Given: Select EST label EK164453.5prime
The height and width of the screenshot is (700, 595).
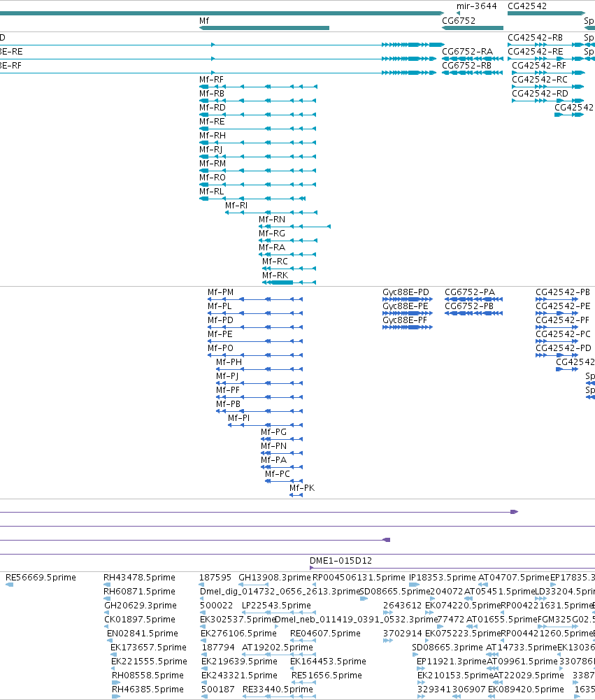Looking at the screenshot, I should tap(328, 662).
